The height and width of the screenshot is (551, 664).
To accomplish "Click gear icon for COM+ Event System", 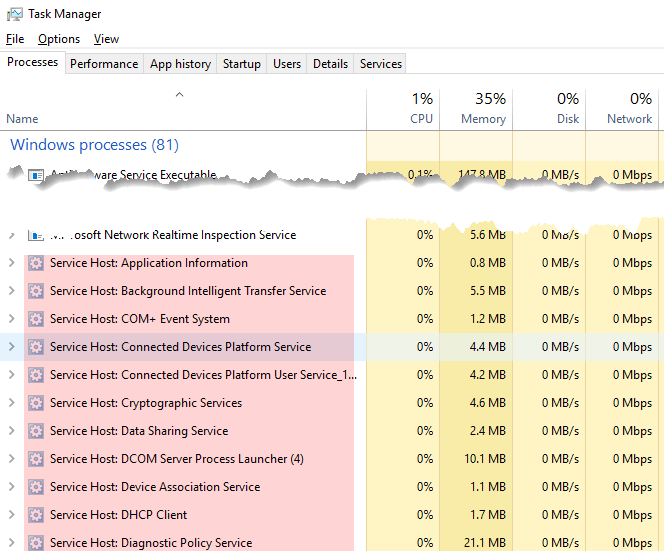I will point(36,319).
